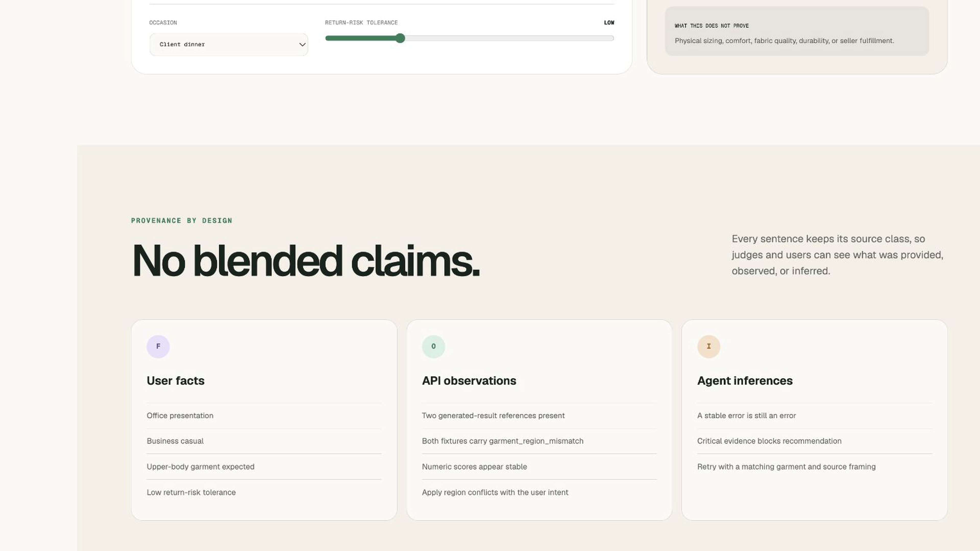Click Retry with a matching garment row
This screenshot has height=551, width=980.
click(815, 467)
